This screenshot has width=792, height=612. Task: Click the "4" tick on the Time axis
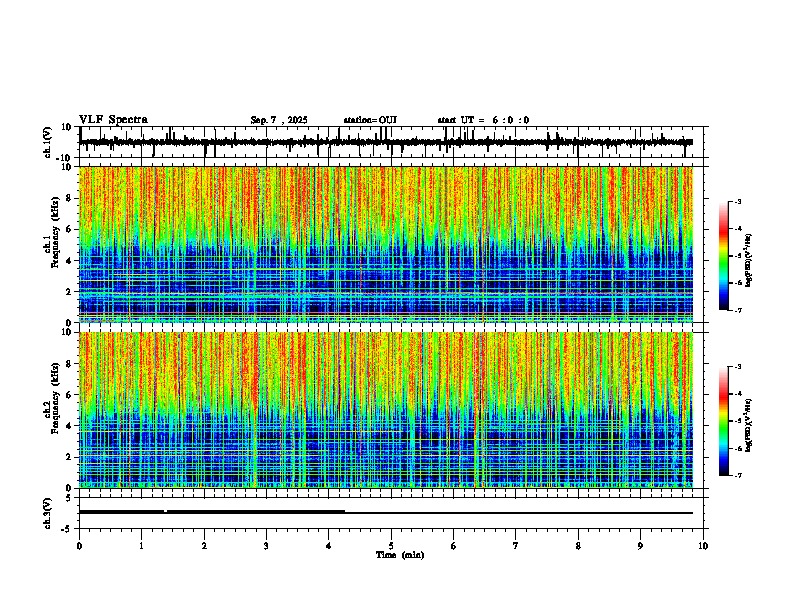(329, 546)
